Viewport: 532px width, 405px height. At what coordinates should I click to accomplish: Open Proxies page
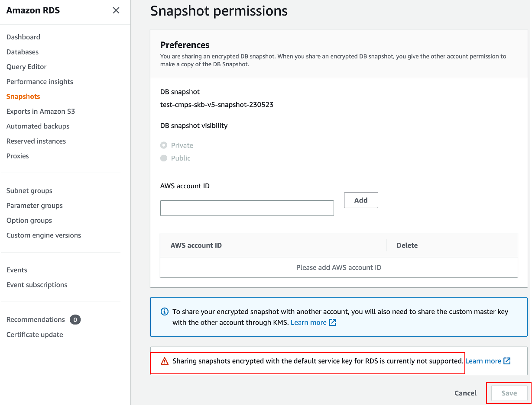pos(18,156)
